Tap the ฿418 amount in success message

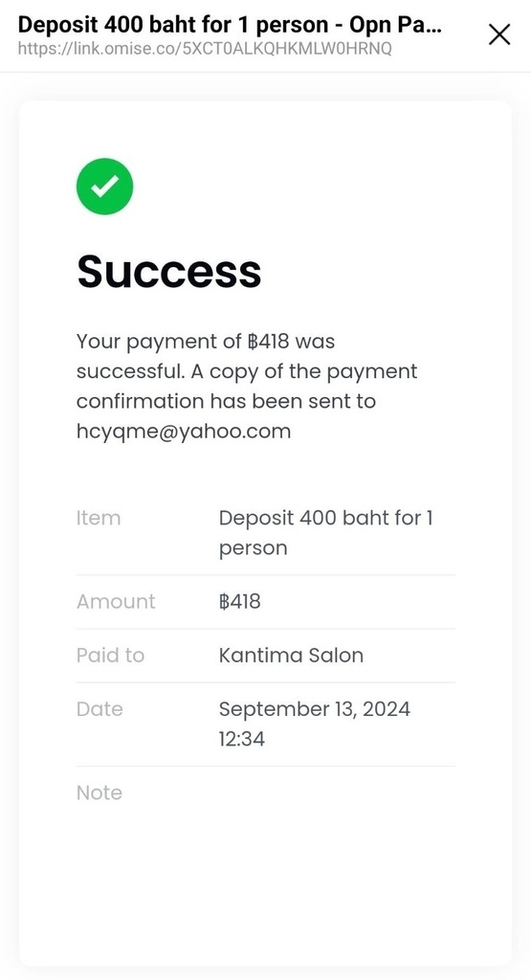[x=268, y=342]
